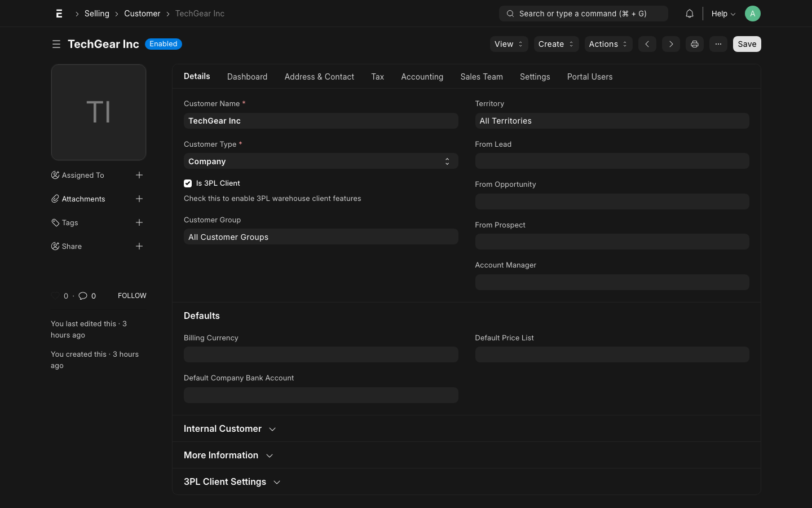Image resolution: width=812 pixels, height=508 pixels.
Task: Click the Save button
Action: pos(747,44)
